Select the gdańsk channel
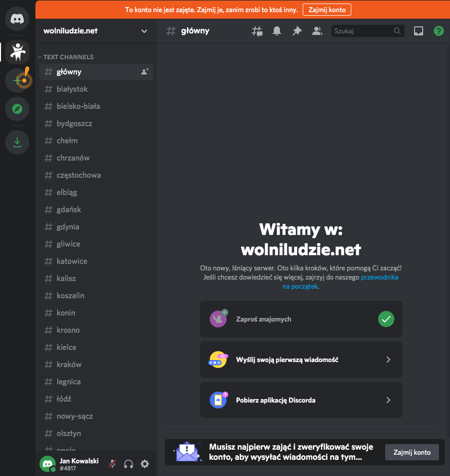 click(96, 210)
